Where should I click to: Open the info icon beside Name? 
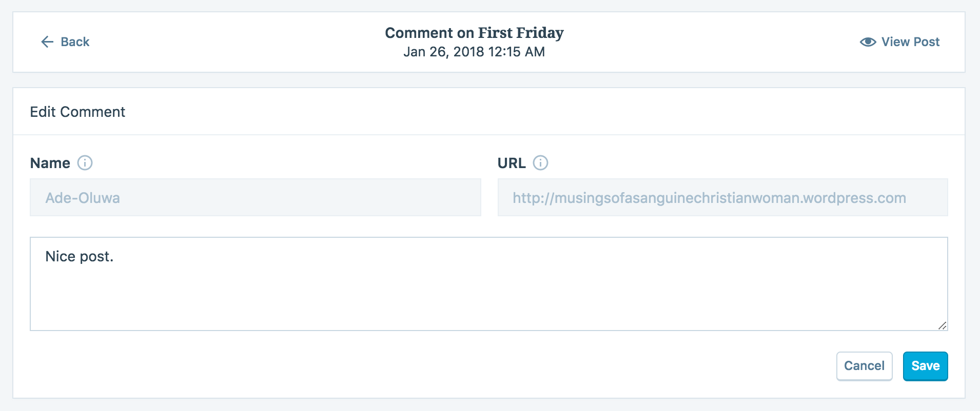click(85, 163)
